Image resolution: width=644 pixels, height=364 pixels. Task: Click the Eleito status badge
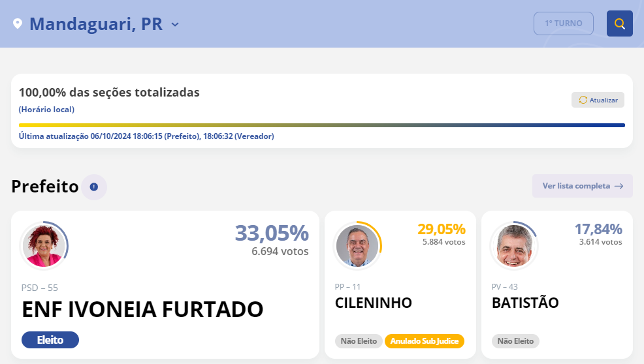[50, 340]
